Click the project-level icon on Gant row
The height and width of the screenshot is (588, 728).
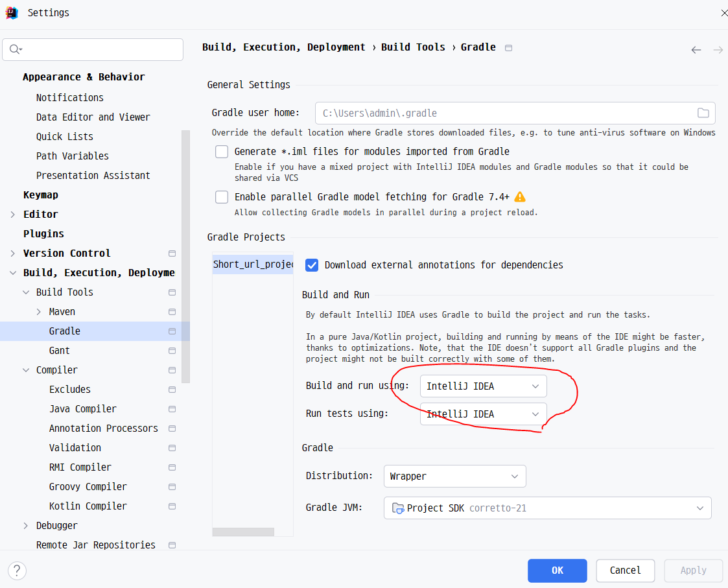point(172,351)
